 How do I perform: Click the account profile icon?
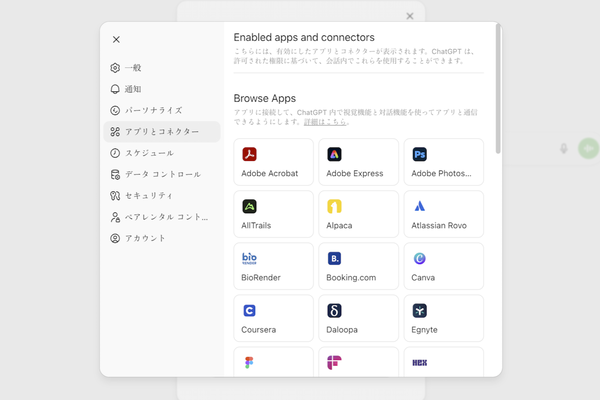tap(115, 238)
